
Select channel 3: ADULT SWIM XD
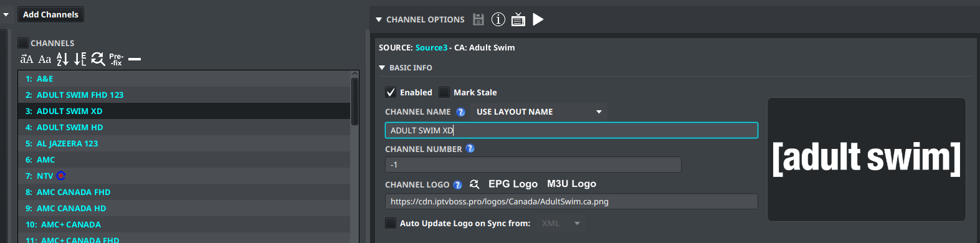point(184,111)
